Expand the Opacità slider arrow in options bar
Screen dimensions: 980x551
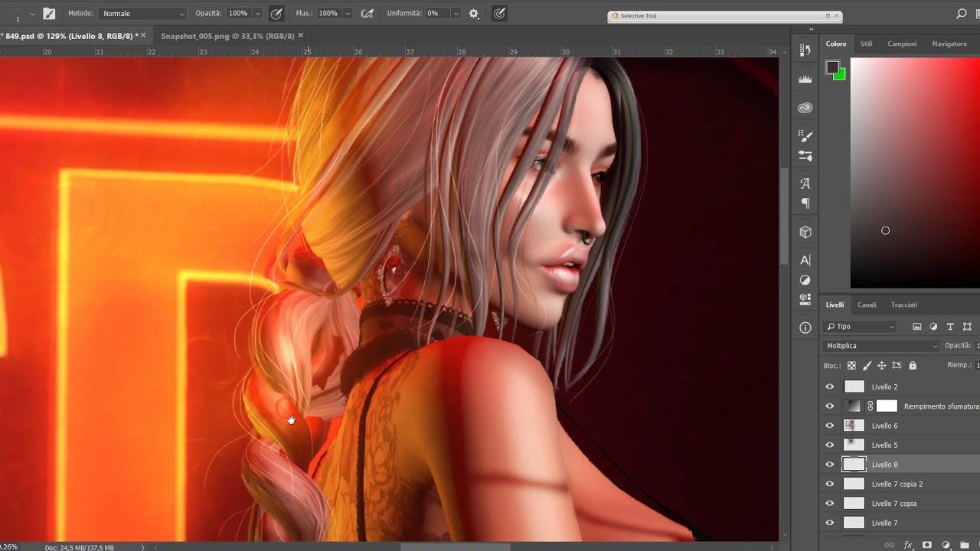coord(257,14)
